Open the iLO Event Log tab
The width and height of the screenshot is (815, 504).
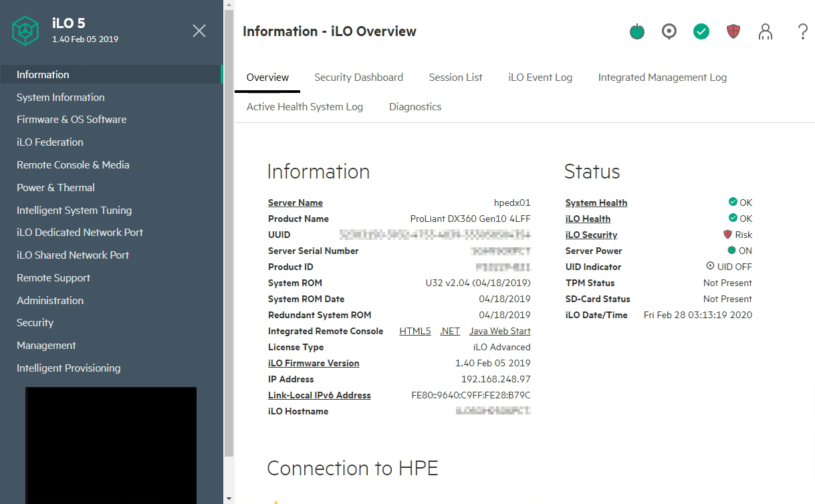pos(540,78)
